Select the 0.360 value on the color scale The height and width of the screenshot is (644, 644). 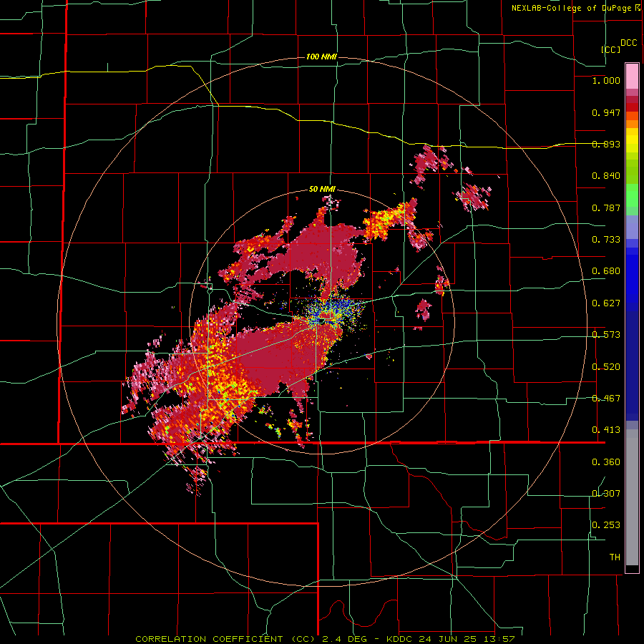point(606,462)
